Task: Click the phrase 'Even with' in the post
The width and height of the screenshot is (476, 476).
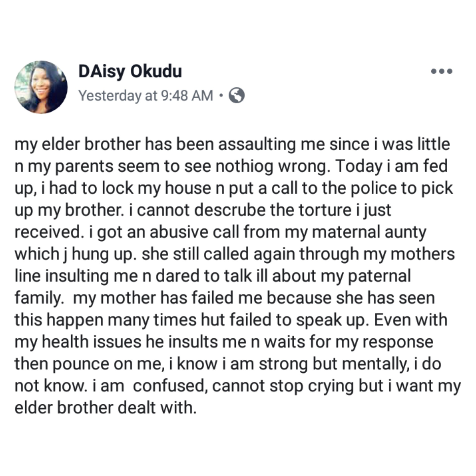Action: [411, 320]
